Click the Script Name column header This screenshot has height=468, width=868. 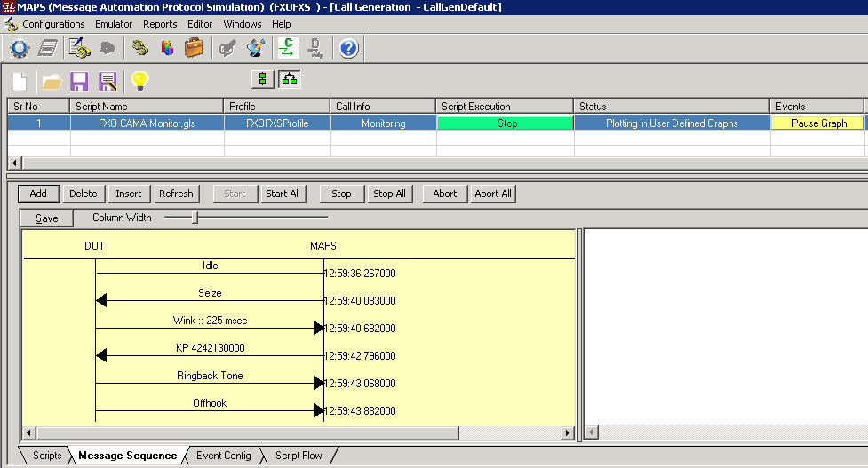(147, 107)
